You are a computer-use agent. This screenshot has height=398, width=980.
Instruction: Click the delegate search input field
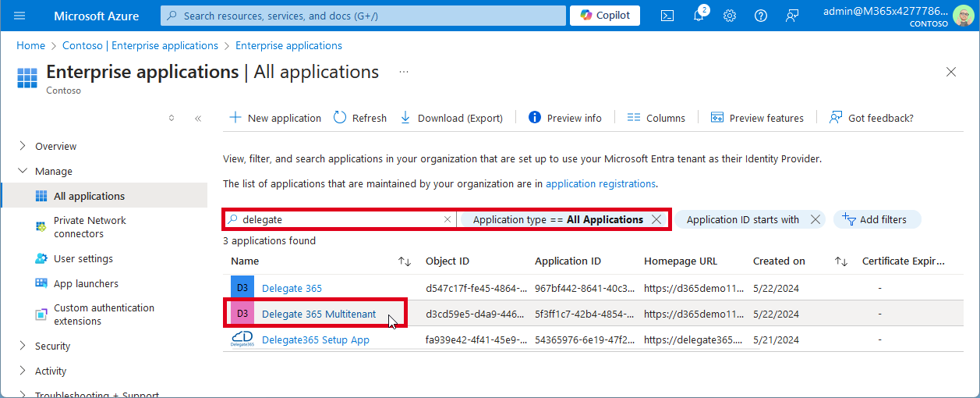click(x=340, y=220)
